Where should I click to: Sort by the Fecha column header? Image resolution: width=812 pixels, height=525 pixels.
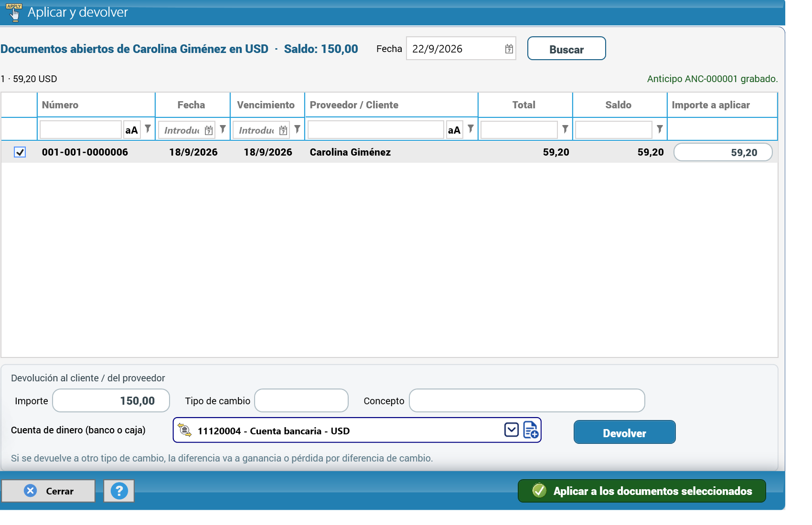tap(192, 105)
